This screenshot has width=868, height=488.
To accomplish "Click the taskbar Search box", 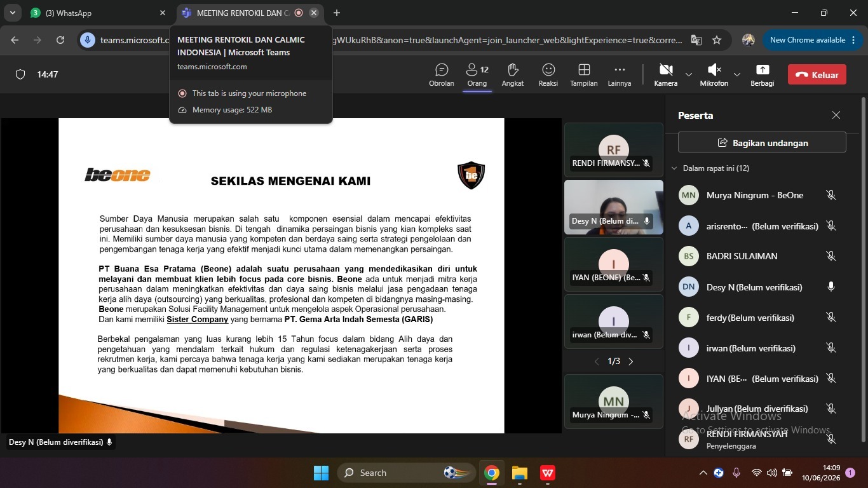I will coord(406,473).
